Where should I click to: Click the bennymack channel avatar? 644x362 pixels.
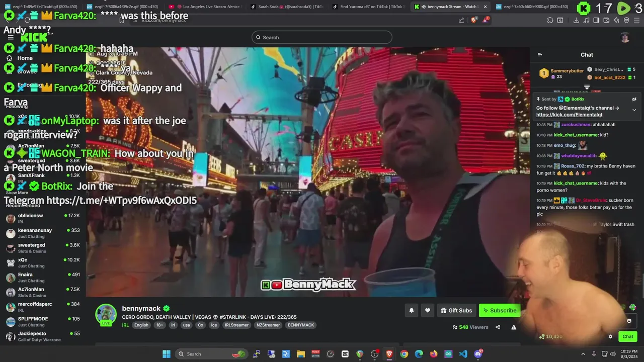tap(106, 314)
